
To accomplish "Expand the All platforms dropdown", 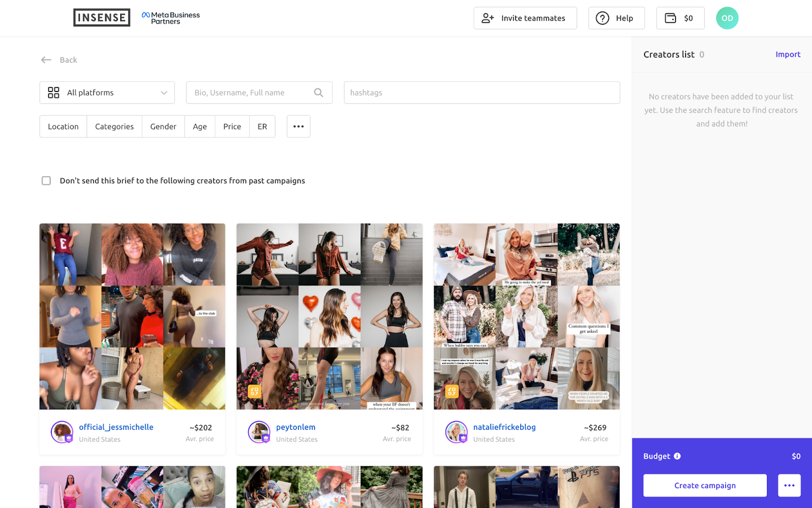I will 107,92.
